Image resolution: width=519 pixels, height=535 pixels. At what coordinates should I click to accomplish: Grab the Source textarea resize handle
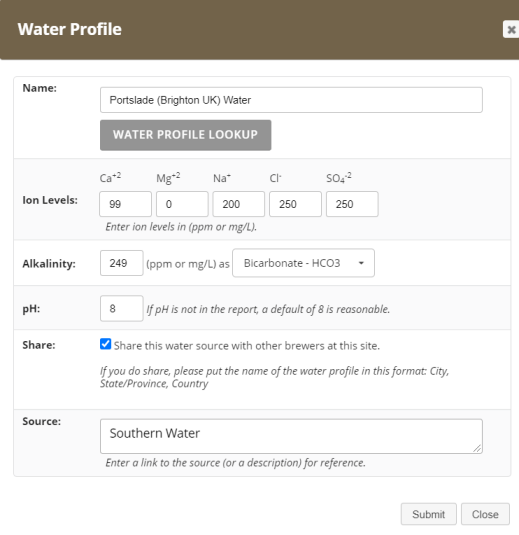[477, 449]
